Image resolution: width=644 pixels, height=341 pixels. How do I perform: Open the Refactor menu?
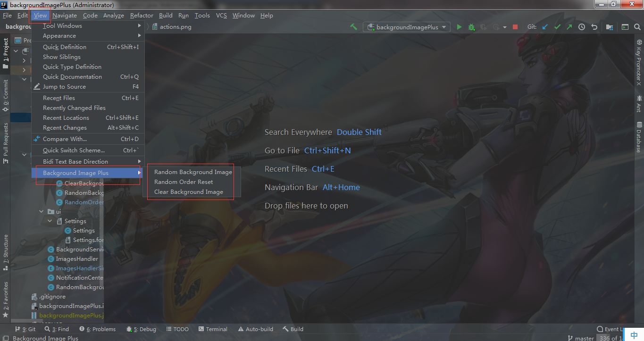click(x=142, y=16)
